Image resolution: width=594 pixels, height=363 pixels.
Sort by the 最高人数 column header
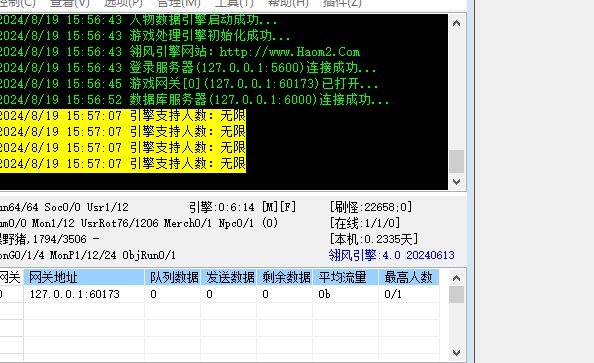(409, 277)
